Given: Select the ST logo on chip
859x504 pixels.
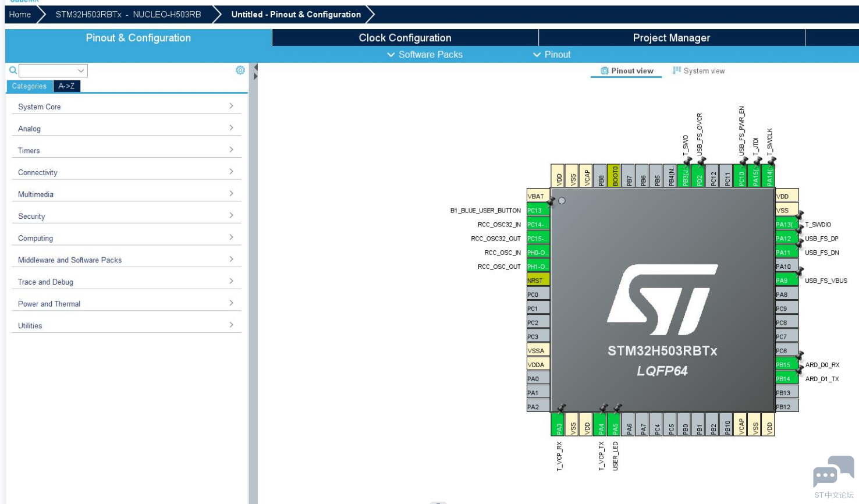Looking at the screenshot, I should (x=662, y=299).
